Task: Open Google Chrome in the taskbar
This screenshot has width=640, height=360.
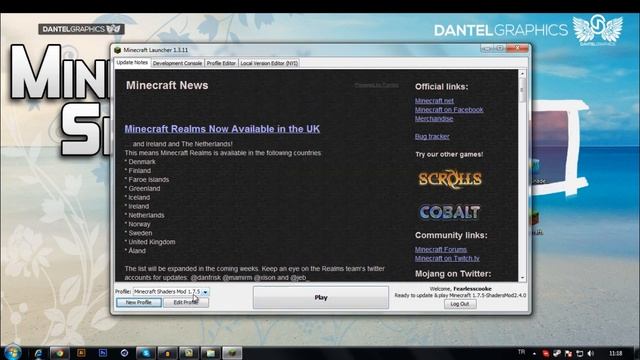Action: click(60, 353)
